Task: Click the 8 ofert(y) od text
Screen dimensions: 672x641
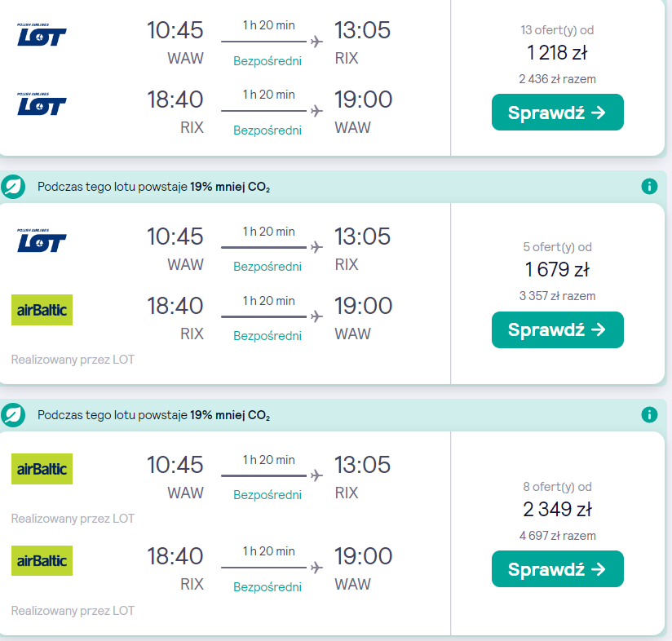Action: (x=557, y=487)
